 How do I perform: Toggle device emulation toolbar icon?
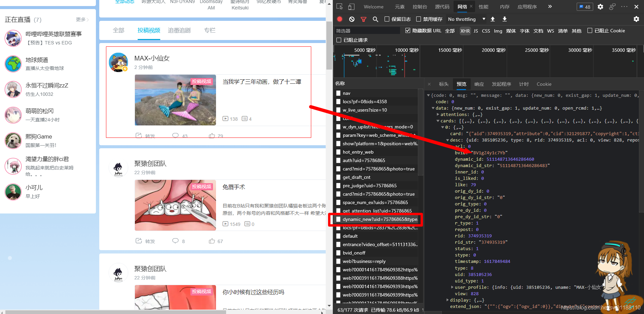pyautogui.click(x=351, y=6)
